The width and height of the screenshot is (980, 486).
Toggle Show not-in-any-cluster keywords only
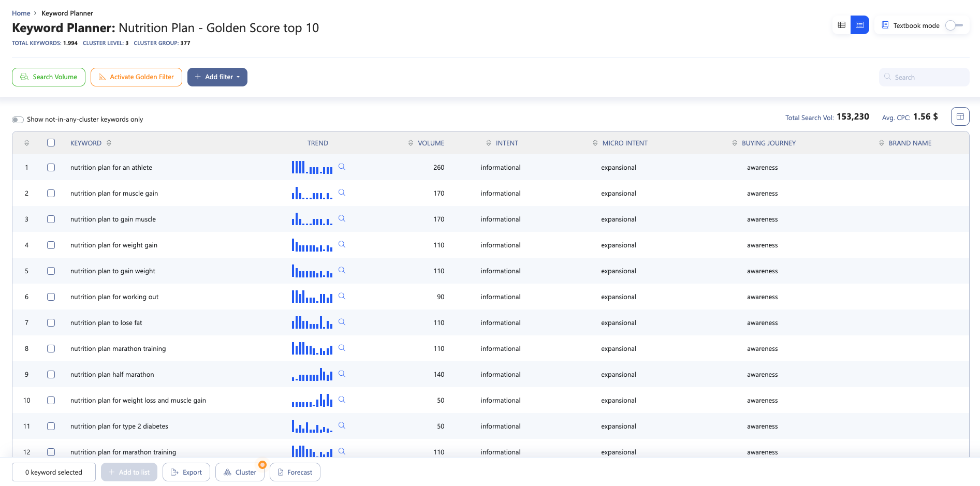pos(18,120)
